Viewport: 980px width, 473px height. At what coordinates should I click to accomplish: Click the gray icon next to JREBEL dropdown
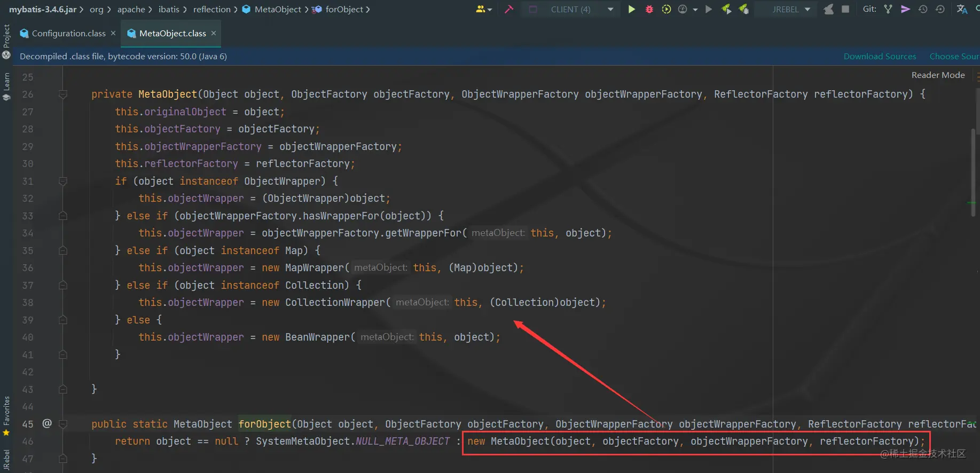tap(828, 9)
